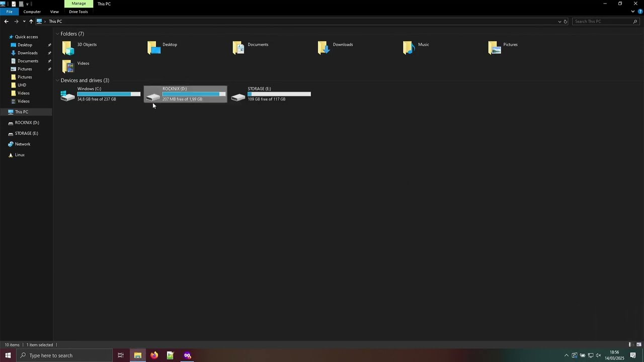Image resolution: width=644 pixels, height=362 pixels.
Task: Show hidden tray icons chevron
Action: (x=566, y=355)
